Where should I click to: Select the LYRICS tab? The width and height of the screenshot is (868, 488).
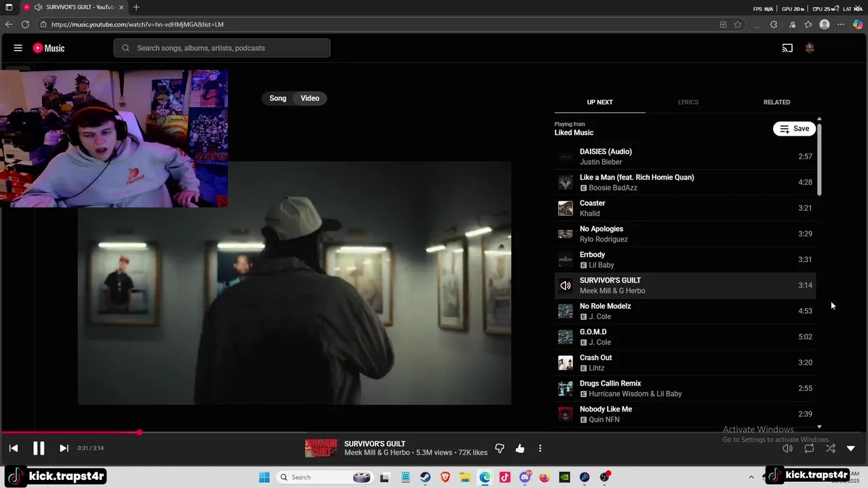coord(688,102)
